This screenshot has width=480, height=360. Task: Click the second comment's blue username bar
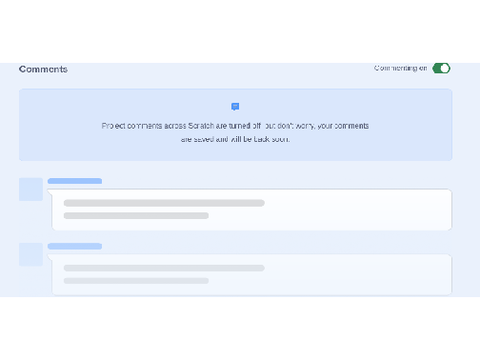tap(75, 246)
